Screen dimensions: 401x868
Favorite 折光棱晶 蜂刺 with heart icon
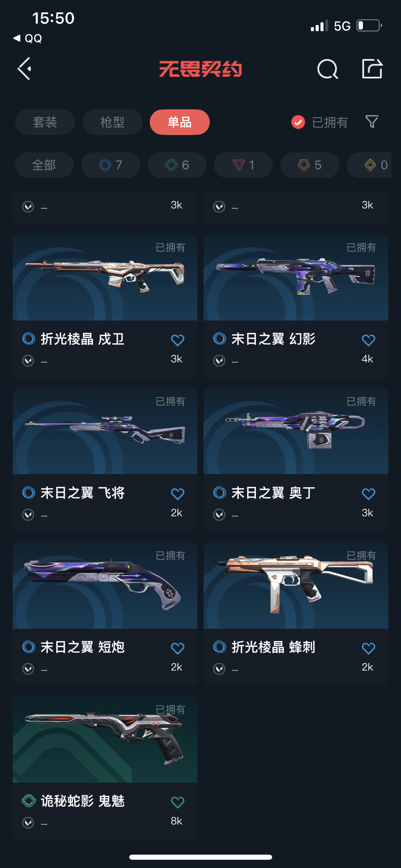[368, 648]
